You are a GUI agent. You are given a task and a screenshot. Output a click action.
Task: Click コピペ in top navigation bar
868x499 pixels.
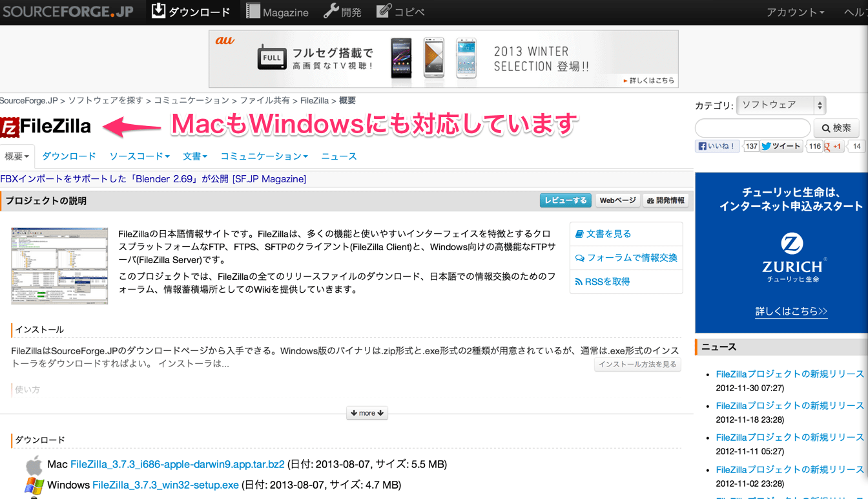[409, 12]
